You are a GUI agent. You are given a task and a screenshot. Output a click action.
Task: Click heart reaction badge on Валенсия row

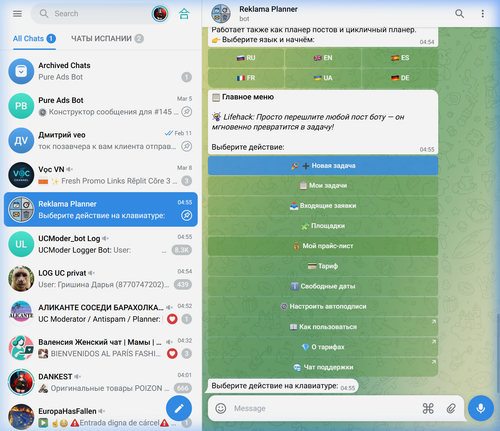point(172,354)
